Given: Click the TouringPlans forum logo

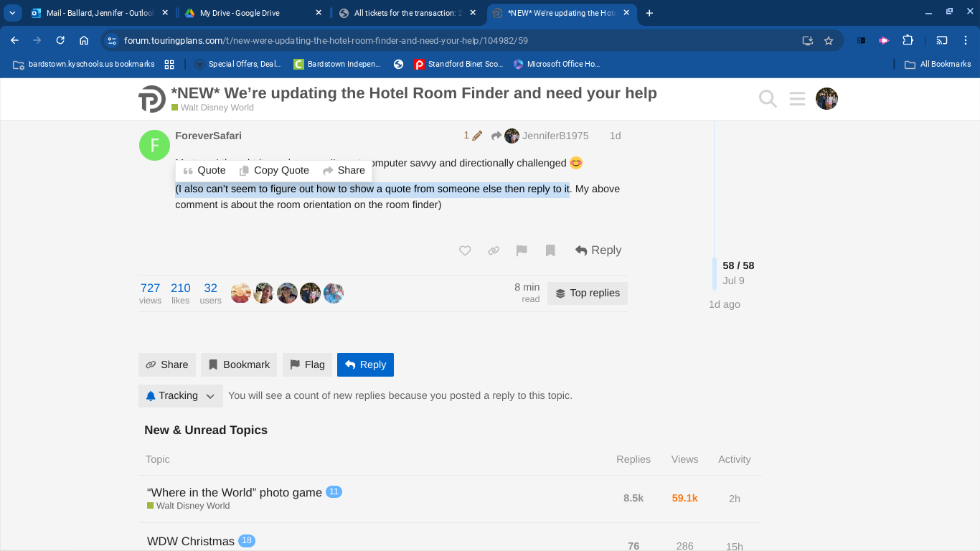Looking at the screenshot, I should coord(152,99).
